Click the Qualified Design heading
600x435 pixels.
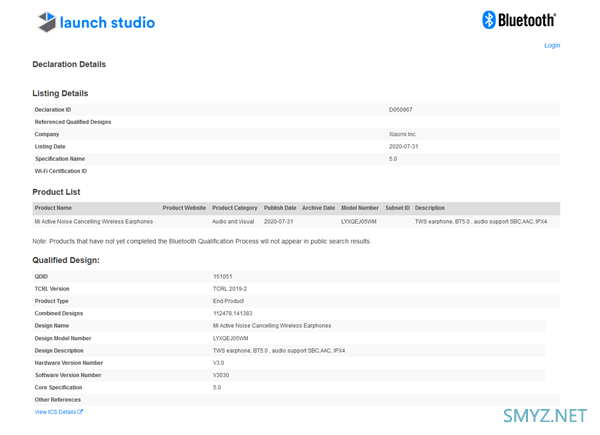[x=66, y=260]
